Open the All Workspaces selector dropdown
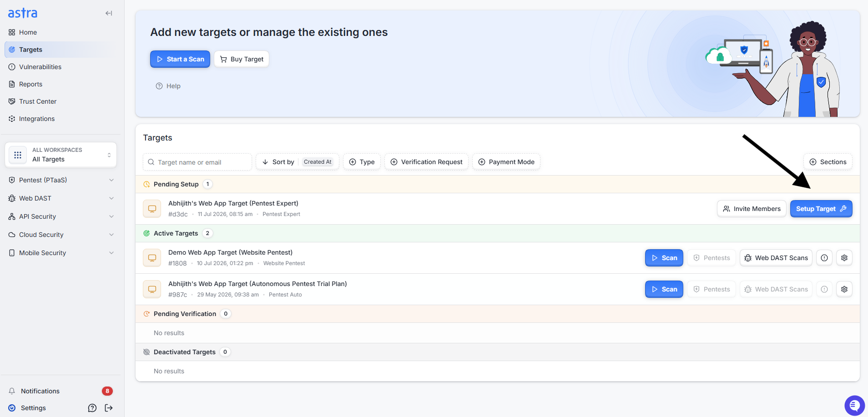 click(61, 155)
